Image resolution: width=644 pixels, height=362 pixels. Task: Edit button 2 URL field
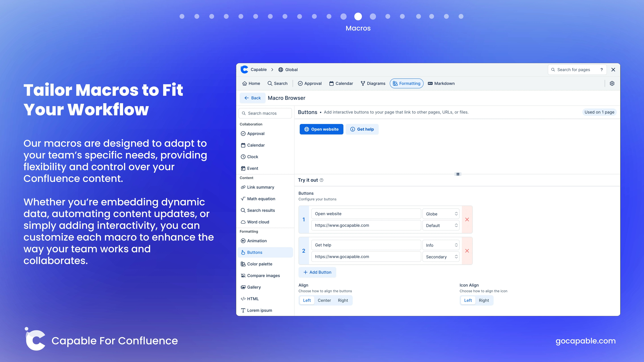click(366, 257)
